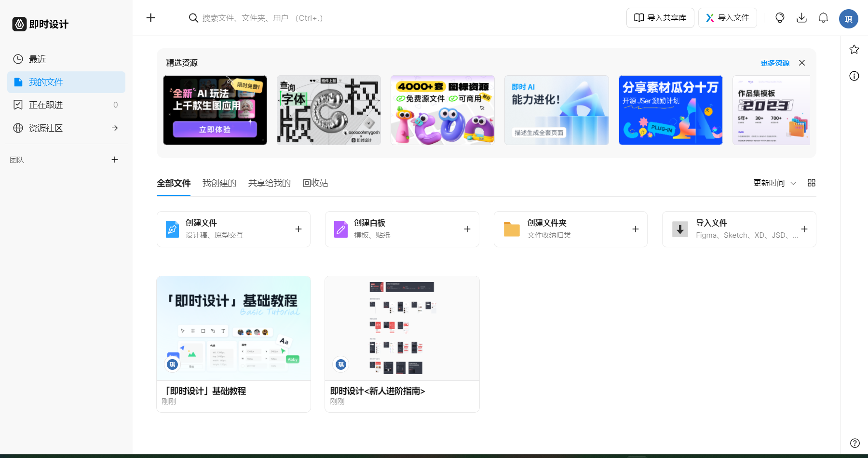Close the 精选资源 banner
This screenshot has width=868, height=458.
(x=802, y=63)
